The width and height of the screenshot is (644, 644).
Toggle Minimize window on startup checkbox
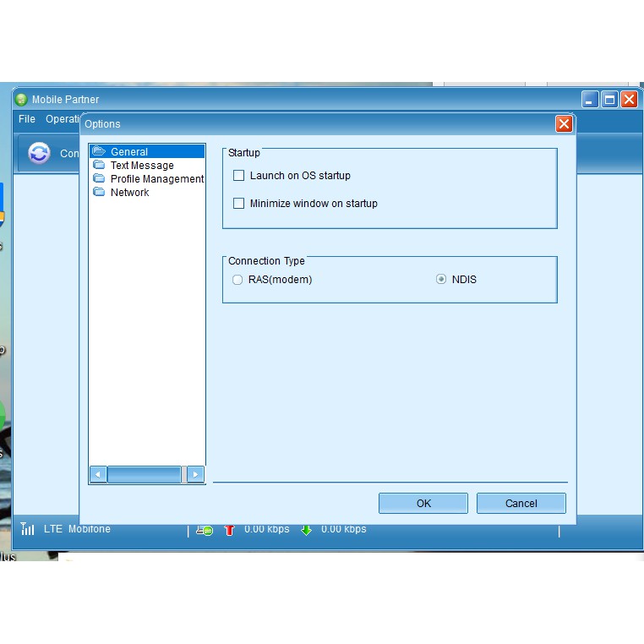click(x=238, y=204)
